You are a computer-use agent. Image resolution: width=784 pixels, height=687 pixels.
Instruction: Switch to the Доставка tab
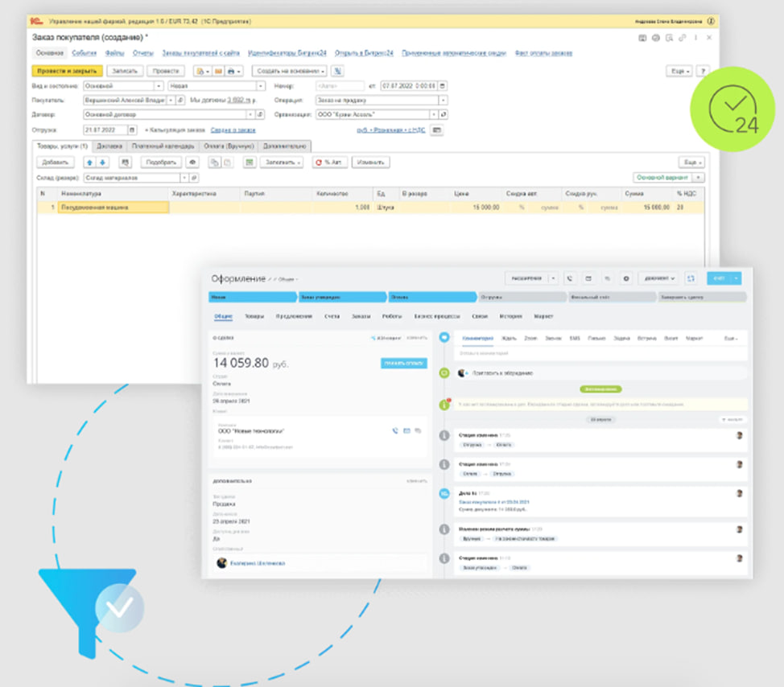coord(109,146)
